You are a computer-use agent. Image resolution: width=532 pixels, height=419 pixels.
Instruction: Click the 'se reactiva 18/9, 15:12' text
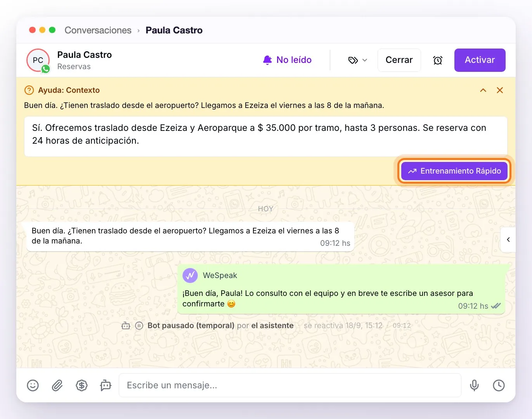click(343, 325)
